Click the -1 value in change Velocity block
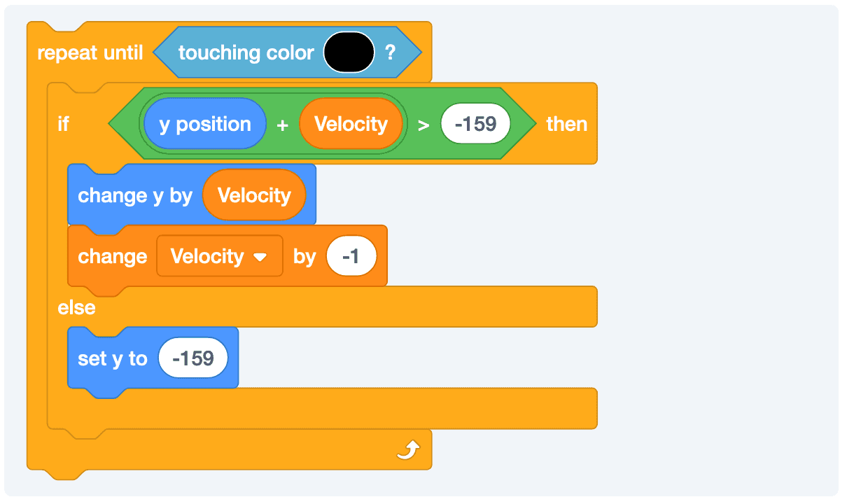The width and height of the screenshot is (847, 504). point(351,256)
